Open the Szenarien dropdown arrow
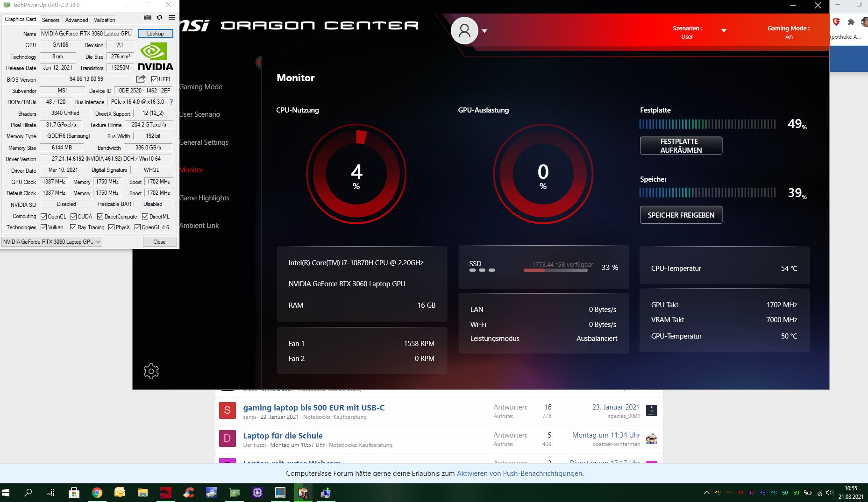The height and width of the screenshot is (502, 868). 724,30
